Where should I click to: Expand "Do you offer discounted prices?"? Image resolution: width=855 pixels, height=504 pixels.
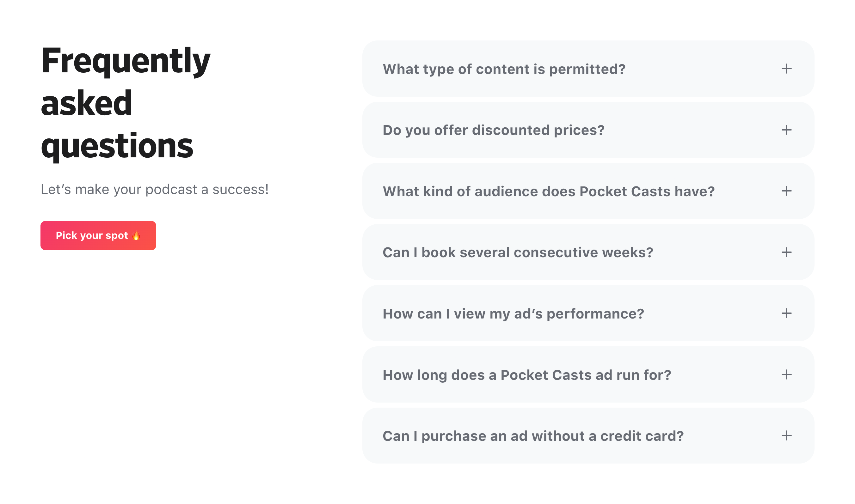tap(493, 131)
